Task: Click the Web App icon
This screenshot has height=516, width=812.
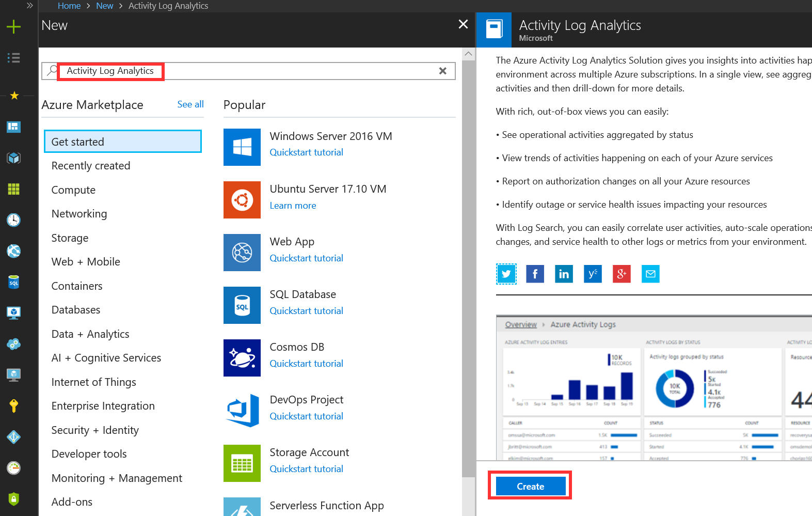Action: pos(242,253)
